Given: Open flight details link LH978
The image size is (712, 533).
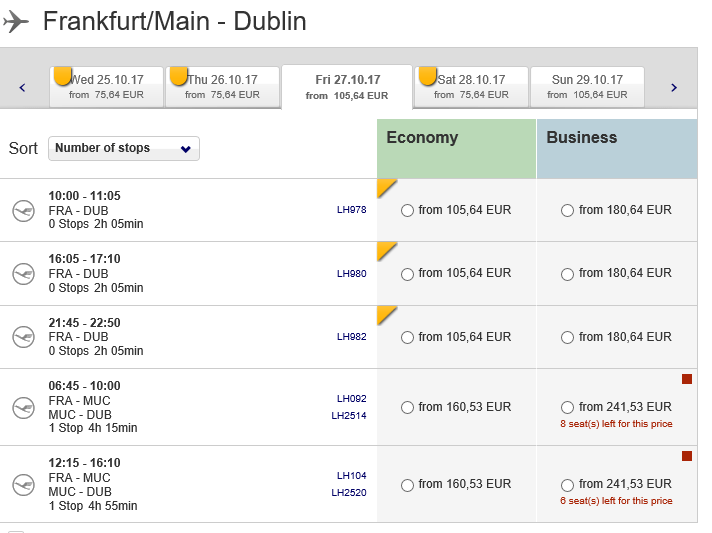Looking at the screenshot, I should click(x=351, y=210).
